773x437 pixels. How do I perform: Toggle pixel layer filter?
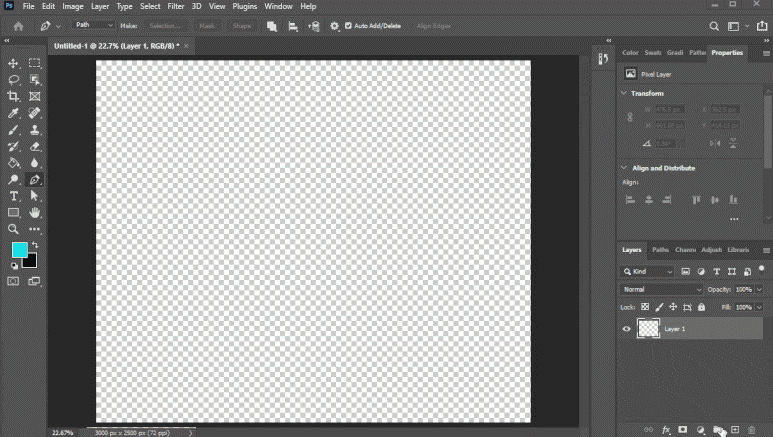(x=685, y=271)
